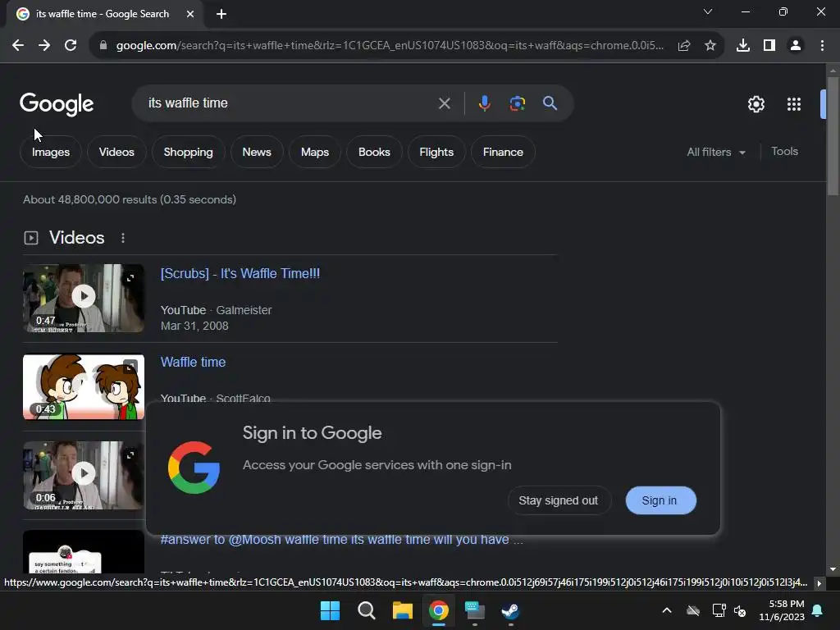
Task: Clear the search box text
Action: pos(444,103)
